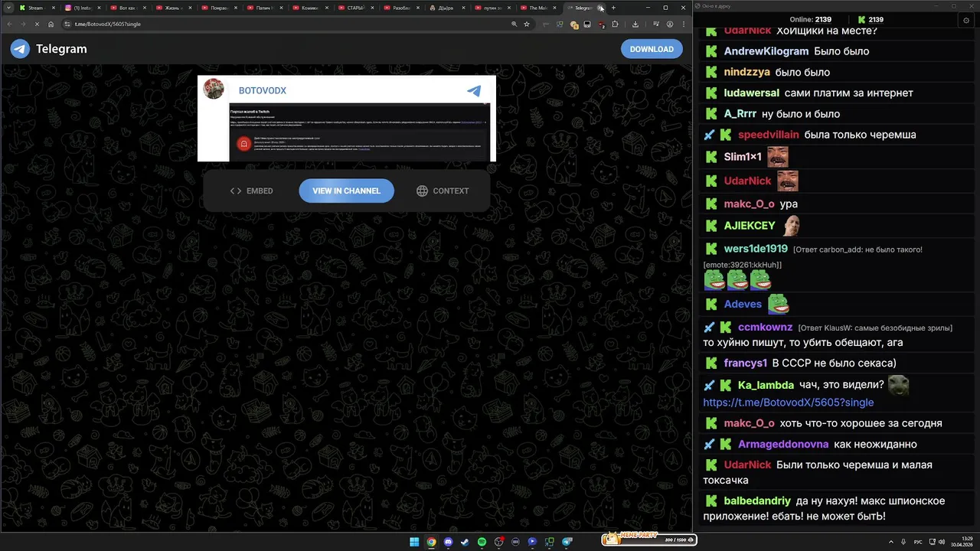Click the Kick icon beside viewer count 2139
Image resolution: width=980 pixels, height=551 pixels.
pos(861,20)
